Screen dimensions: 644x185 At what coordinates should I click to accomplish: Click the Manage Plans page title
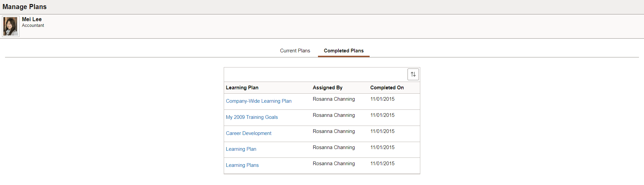[24, 7]
